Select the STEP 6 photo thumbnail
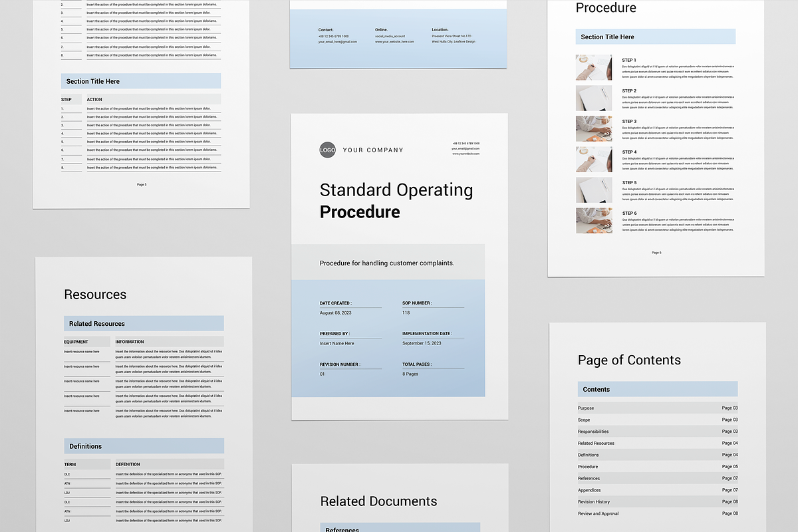This screenshot has height=532, width=798. (x=594, y=220)
